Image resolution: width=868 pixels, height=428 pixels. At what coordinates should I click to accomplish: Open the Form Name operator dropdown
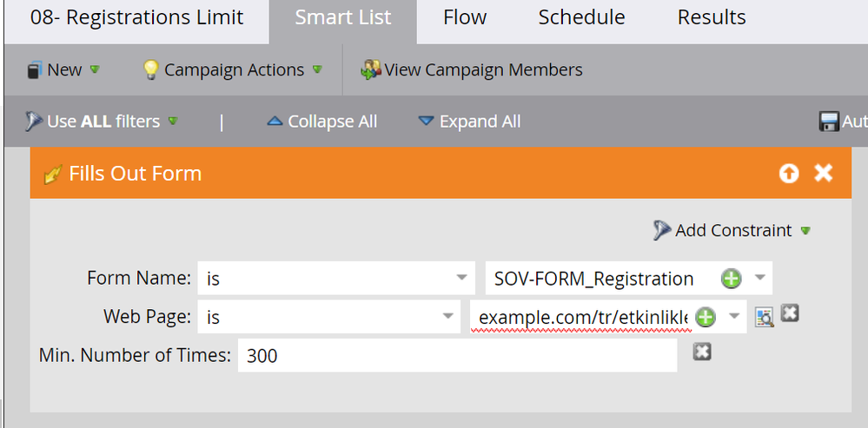(x=461, y=279)
